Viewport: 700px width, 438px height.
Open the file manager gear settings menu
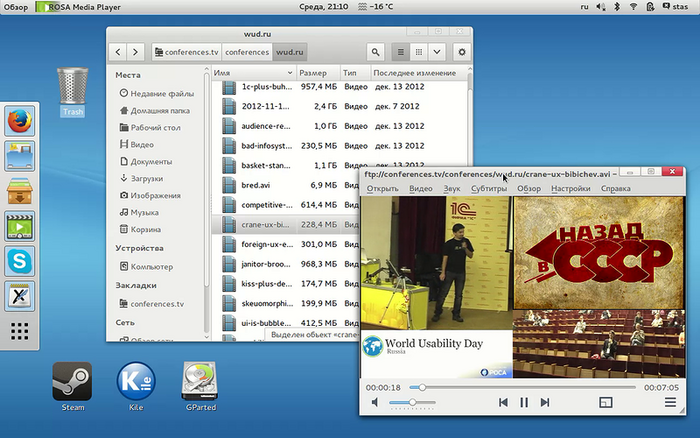coord(462,51)
